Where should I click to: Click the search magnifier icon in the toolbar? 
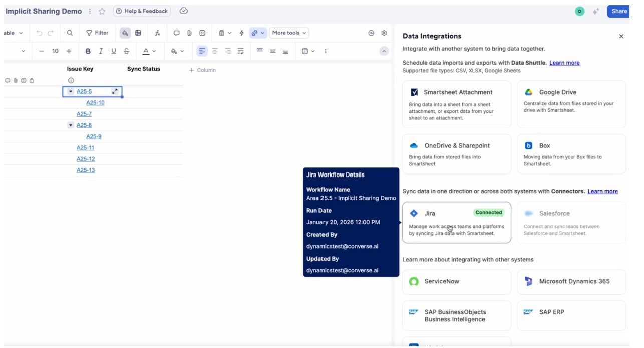click(x=70, y=33)
